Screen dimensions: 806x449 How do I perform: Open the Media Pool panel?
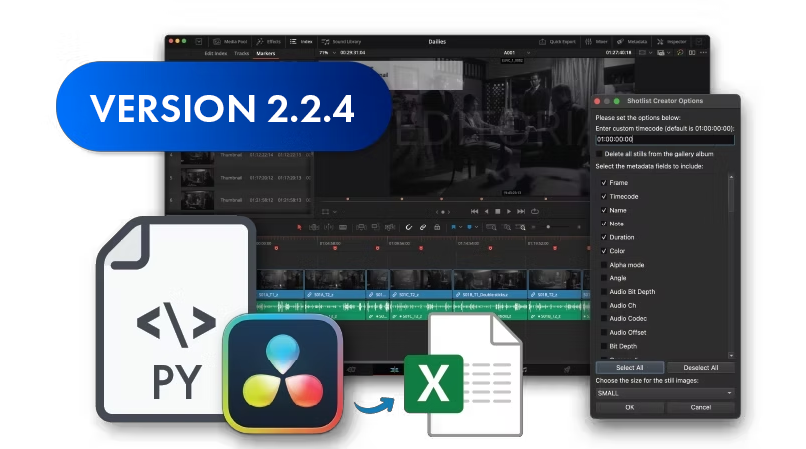[x=230, y=42]
